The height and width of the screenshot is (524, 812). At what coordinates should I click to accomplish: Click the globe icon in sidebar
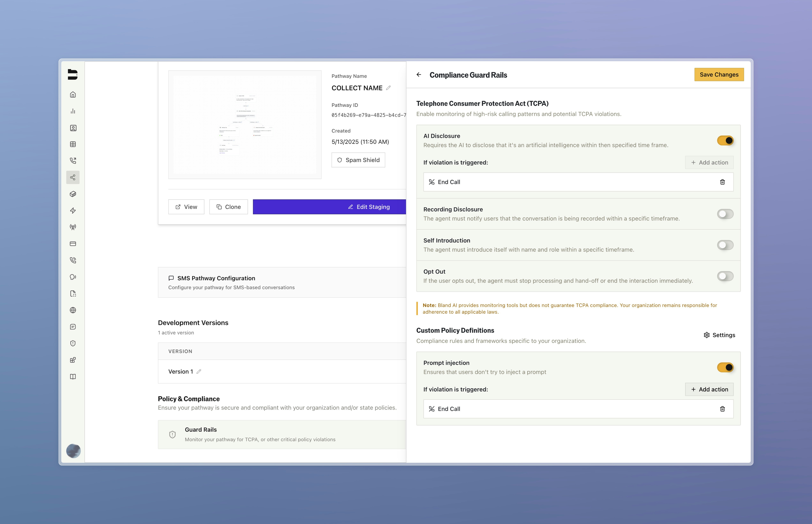73,310
